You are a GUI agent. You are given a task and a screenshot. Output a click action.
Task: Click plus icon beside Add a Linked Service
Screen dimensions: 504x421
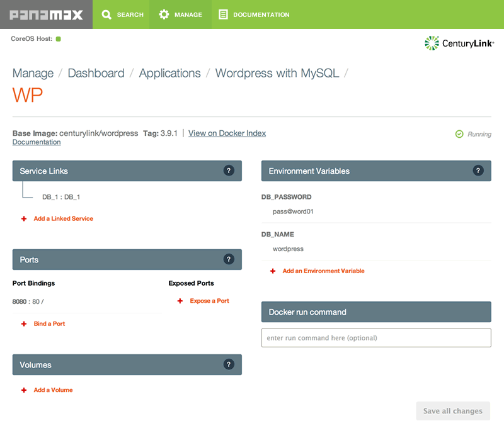(24, 219)
